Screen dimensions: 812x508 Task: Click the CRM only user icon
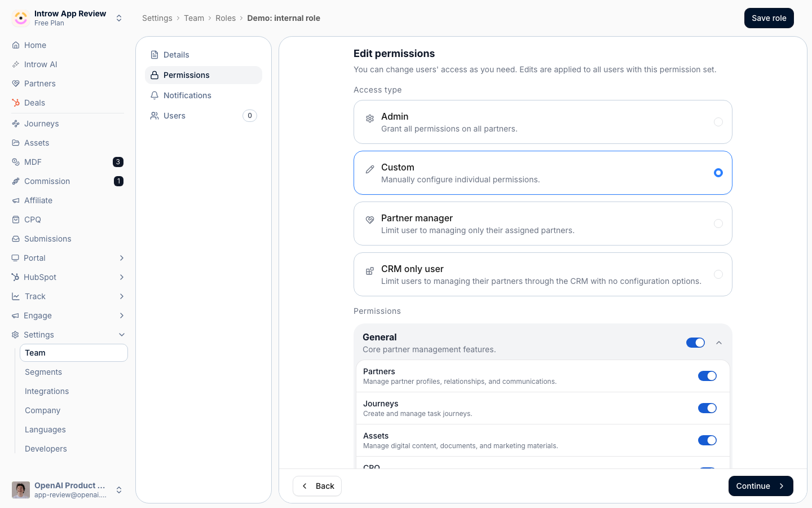tap(370, 271)
